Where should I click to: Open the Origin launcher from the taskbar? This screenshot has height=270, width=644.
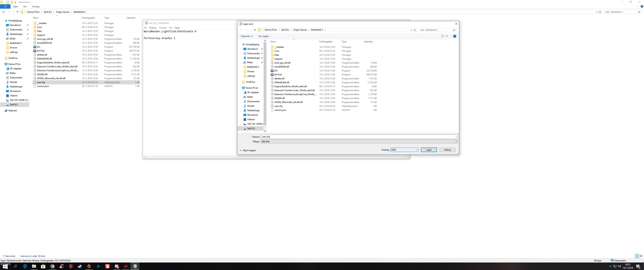(x=89, y=266)
